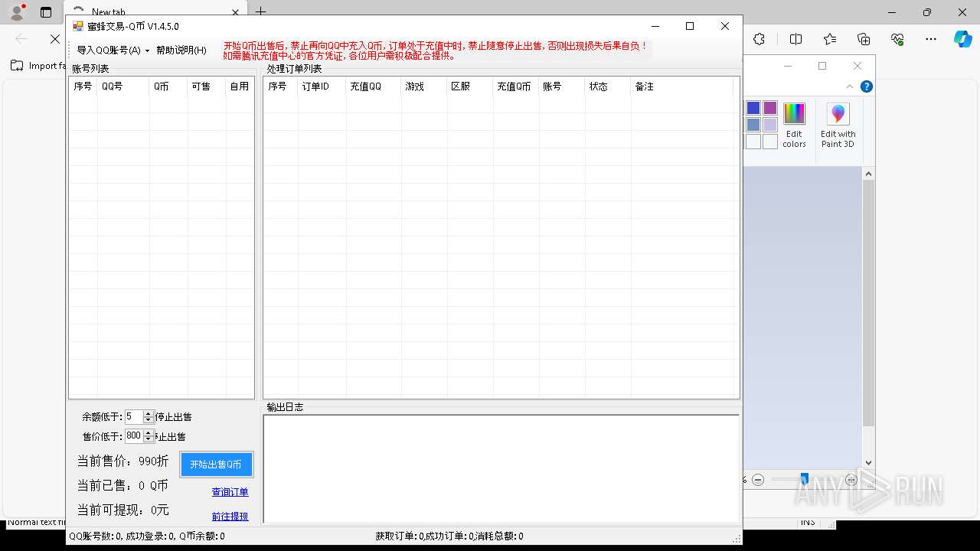The width and height of the screenshot is (980, 551).
Task: Click the 开始出售Q币 button
Action: (x=216, y=465)
